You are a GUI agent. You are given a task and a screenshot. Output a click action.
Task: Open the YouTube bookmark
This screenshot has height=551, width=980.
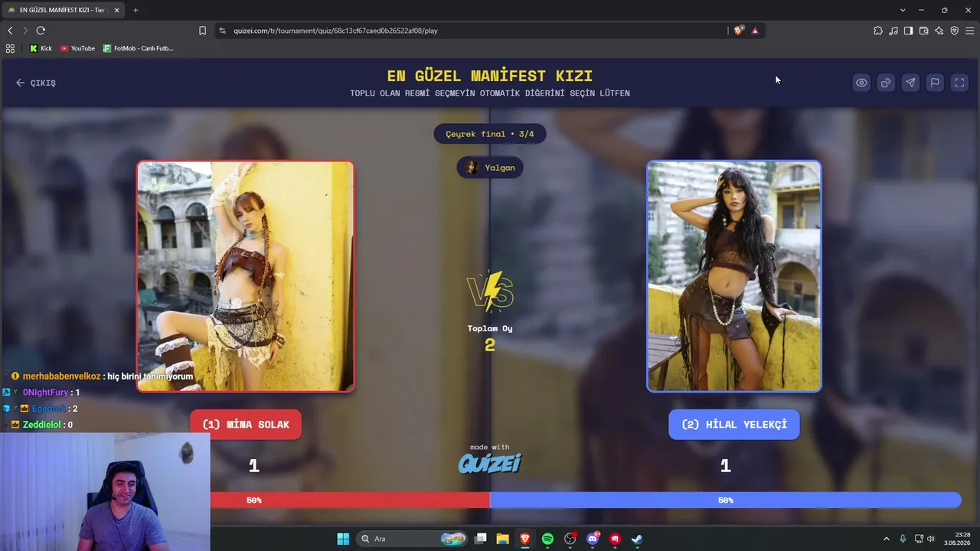click(x=77, y=48)
